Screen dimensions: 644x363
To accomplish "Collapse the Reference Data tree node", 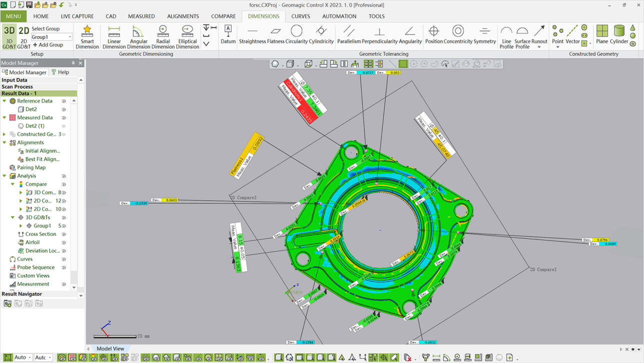I will coord(4,101).
